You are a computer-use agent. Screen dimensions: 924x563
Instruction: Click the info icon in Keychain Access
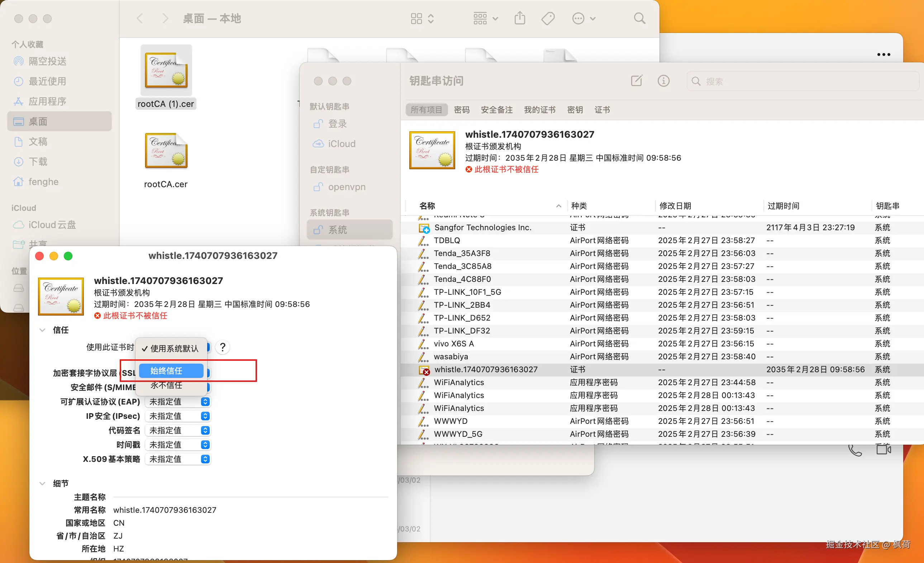pos(663,81)
